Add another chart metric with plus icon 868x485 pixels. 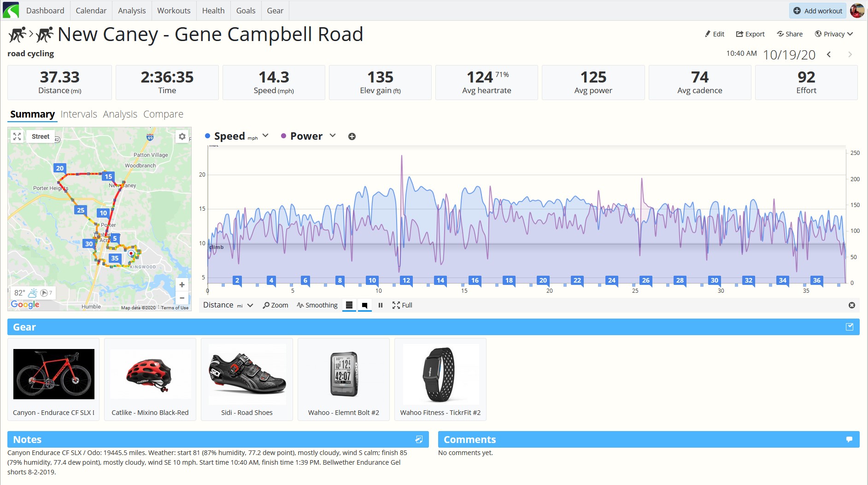[x=352, y=136]
